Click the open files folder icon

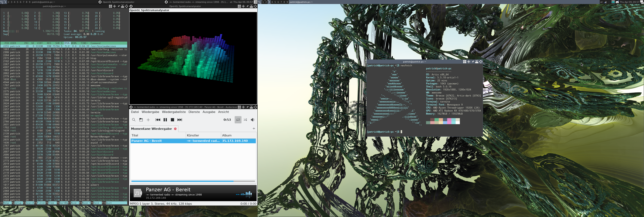click(x=141, y=120)
